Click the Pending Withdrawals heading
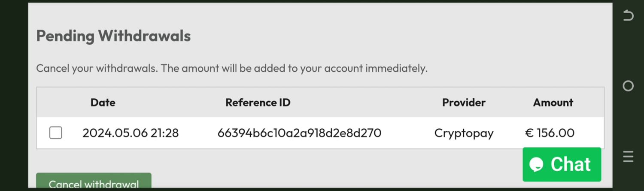Screen dimensions: 644x191 coord(113,36)
